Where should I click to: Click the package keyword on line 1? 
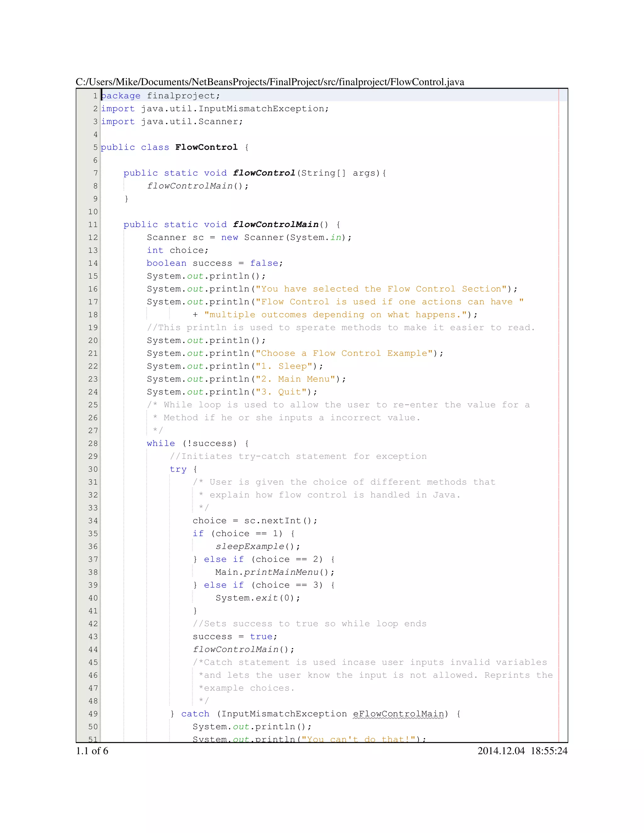point(121,96)
